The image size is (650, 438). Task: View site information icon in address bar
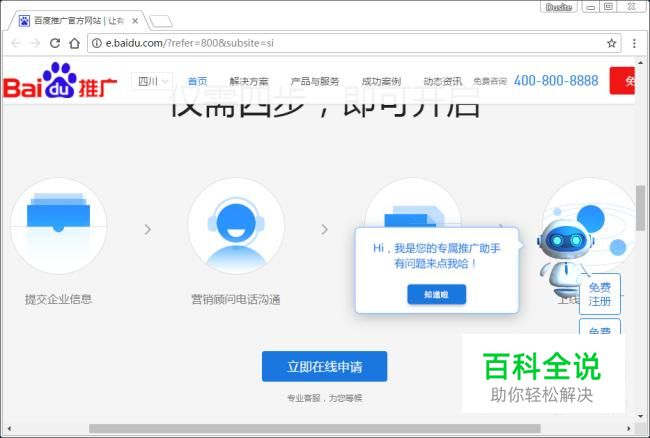click(x=97, y=43)
